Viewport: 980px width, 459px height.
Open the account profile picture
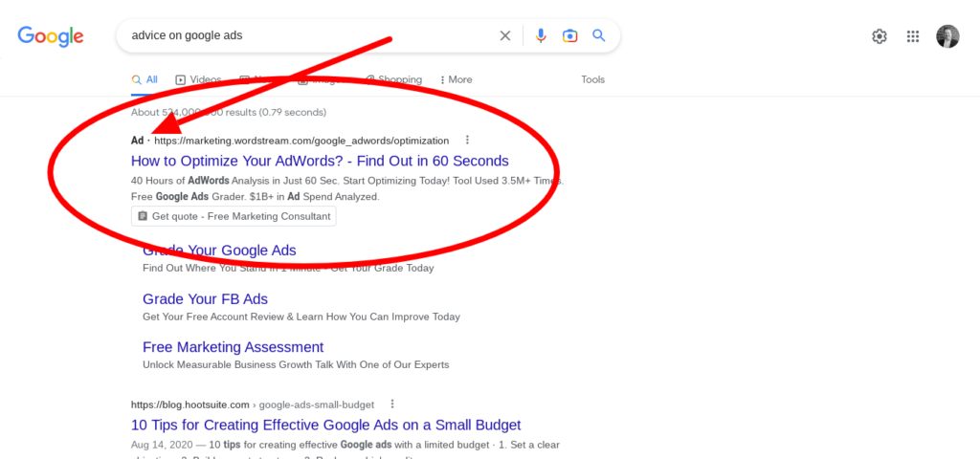947,36
